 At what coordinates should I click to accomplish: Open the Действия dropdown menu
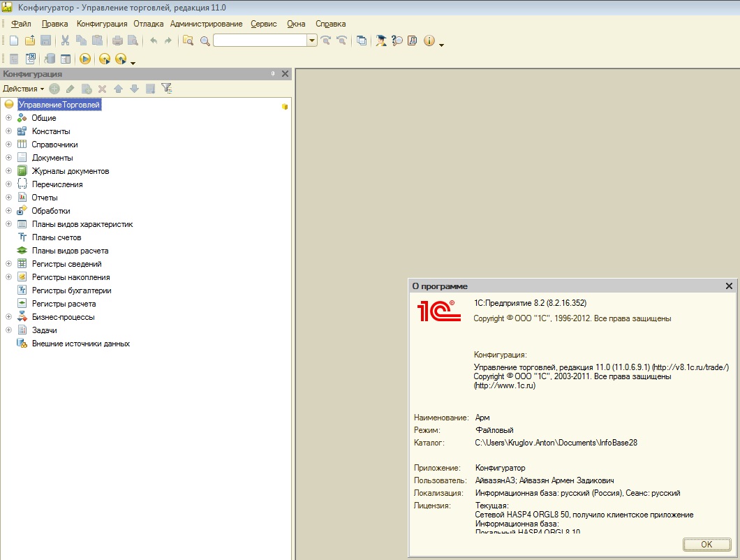(x=23, y=89)
